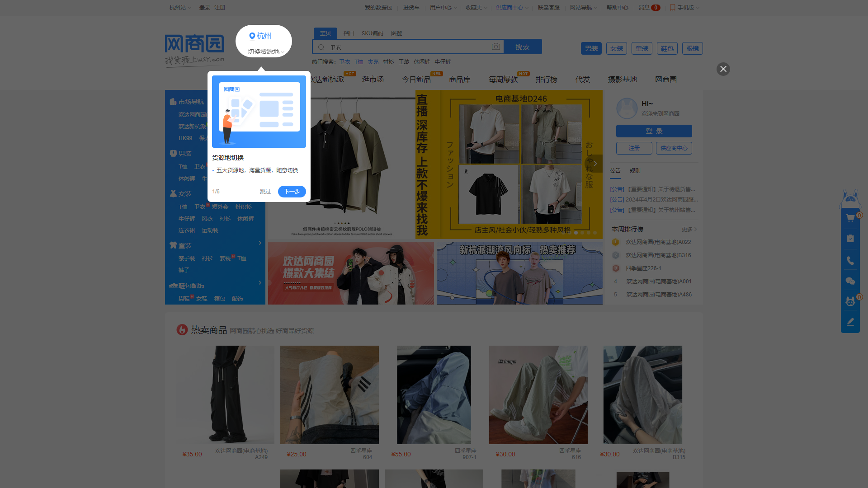Click 跳过 to skip the guide
This screenshot has width=868, height=488.
[x=265, y=192]
